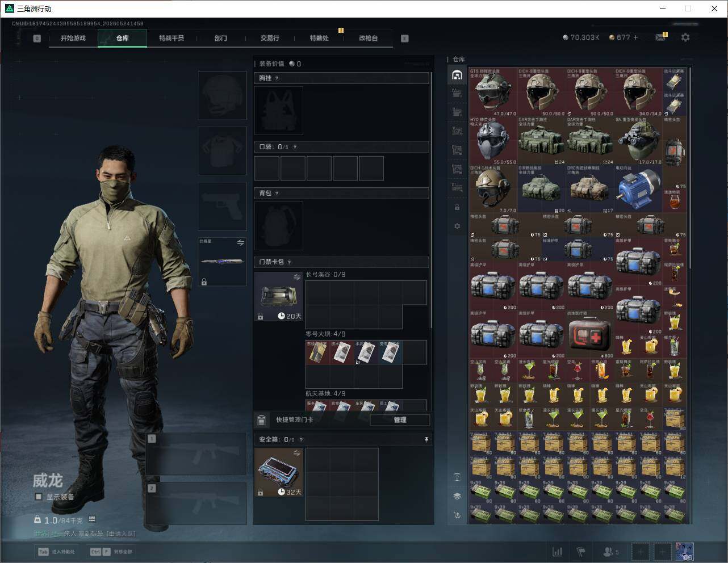Open the warehouse sidebar gear settings
The height and width of the screenshot is (563, 728).
coord(457,226)
